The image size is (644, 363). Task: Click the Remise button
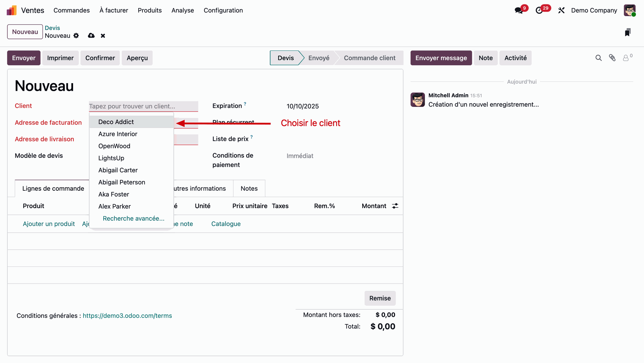(380, 298)
